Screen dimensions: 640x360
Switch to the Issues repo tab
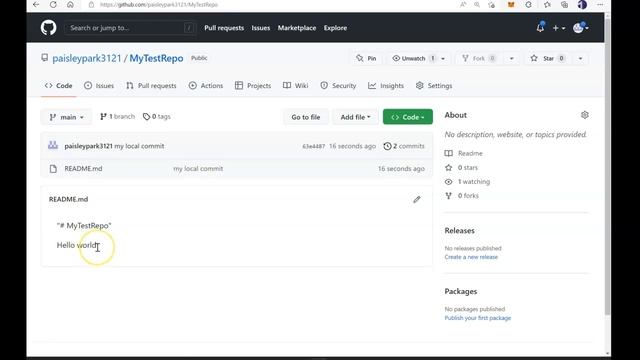point(99,86)
